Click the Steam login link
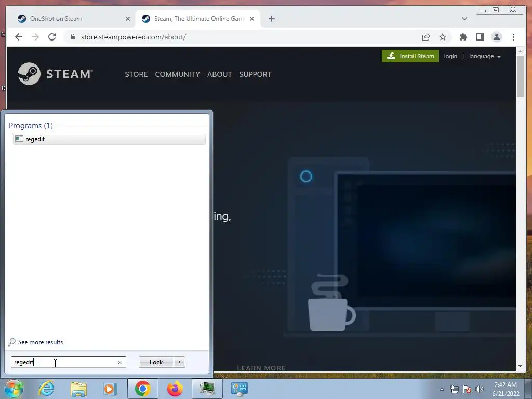The width and height of the screenshot is (532, 399). 450,56
